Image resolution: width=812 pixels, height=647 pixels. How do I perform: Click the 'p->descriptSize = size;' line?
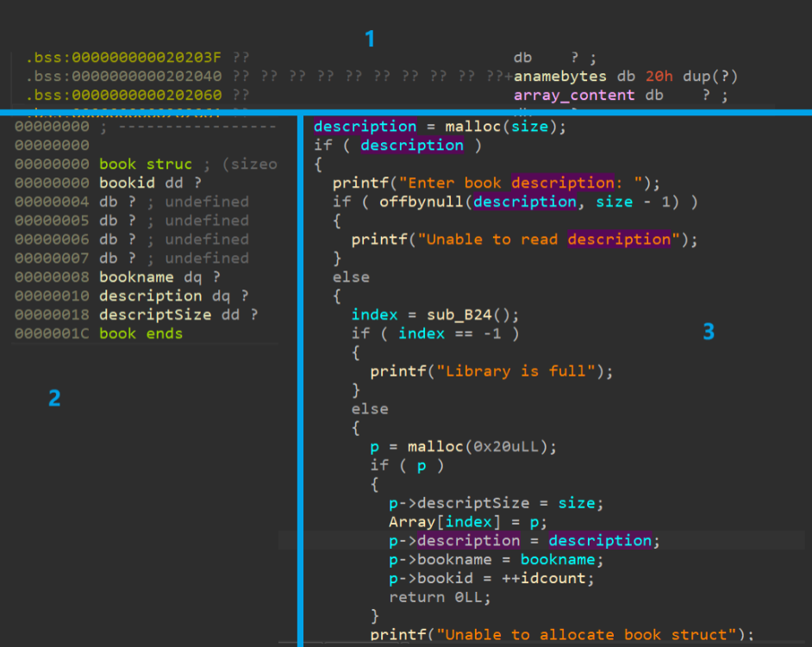click(x=497, y=503)
